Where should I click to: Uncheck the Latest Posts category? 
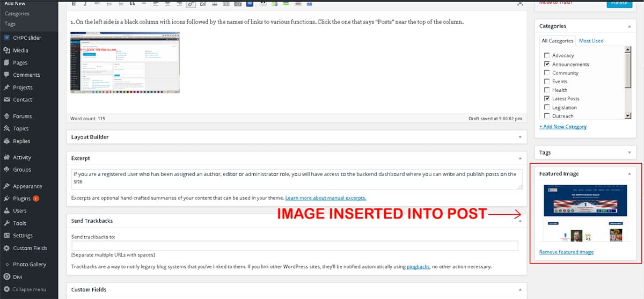click(547, 98)
